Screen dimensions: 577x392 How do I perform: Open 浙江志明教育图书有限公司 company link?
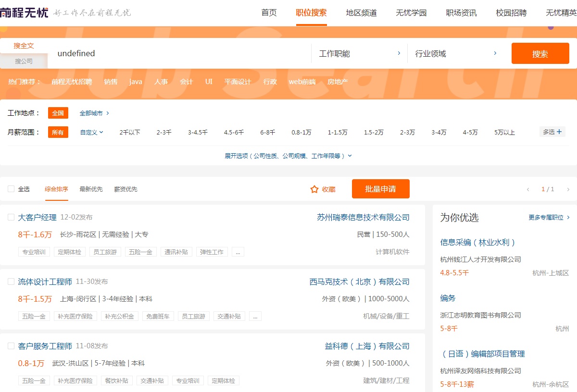pos(481,315)
